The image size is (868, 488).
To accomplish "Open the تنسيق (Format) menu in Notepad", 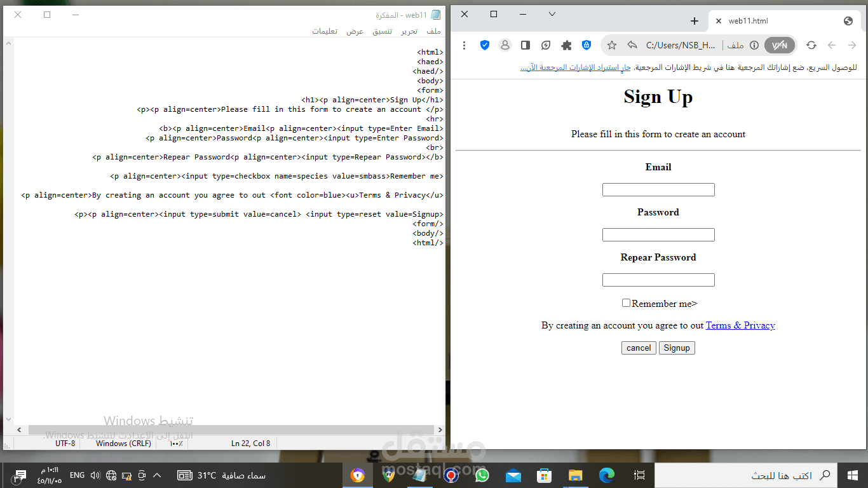I will (x=382, y=31).
